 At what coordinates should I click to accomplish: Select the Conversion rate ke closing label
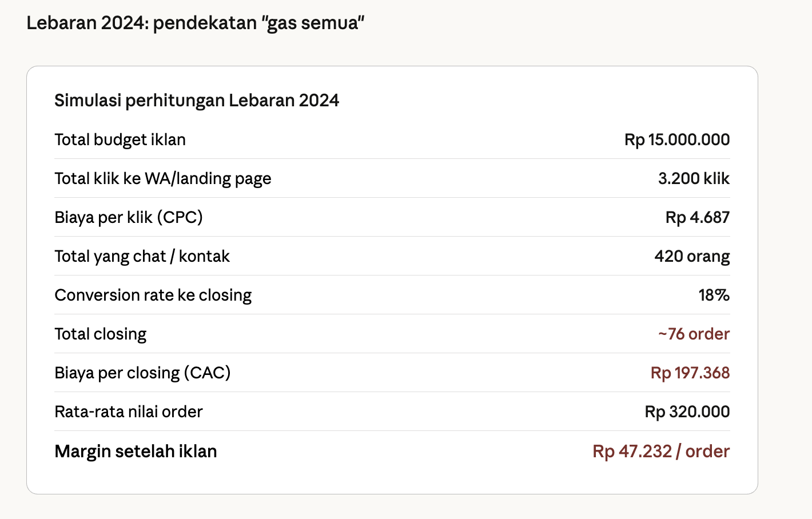pos(153,296)
